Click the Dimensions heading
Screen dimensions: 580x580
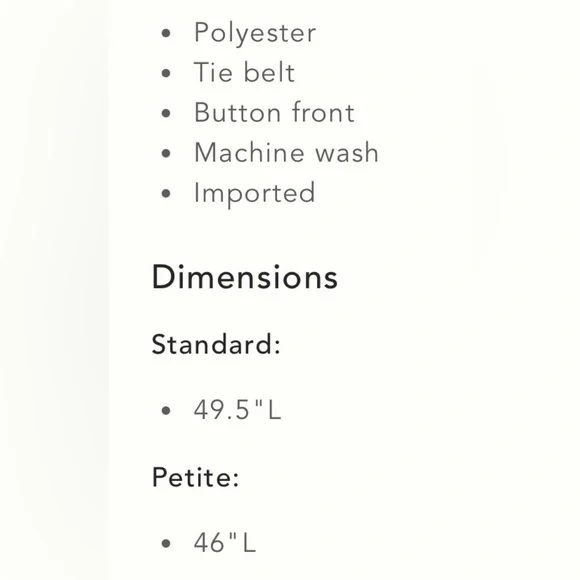(245, 277)
